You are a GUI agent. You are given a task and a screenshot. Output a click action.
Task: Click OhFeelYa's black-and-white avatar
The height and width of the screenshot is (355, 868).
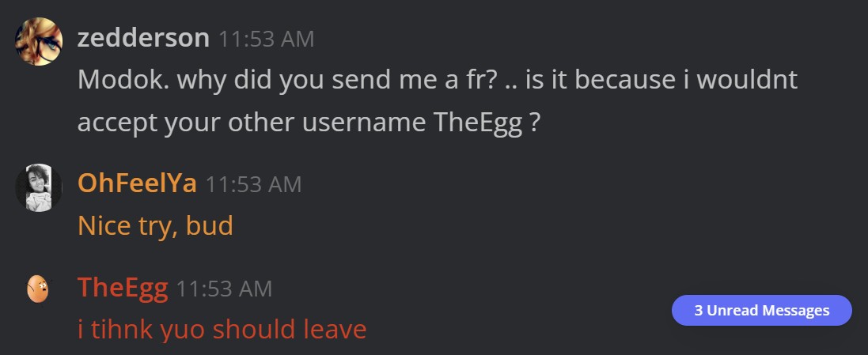pyautogui.click(x=39, y=187)
